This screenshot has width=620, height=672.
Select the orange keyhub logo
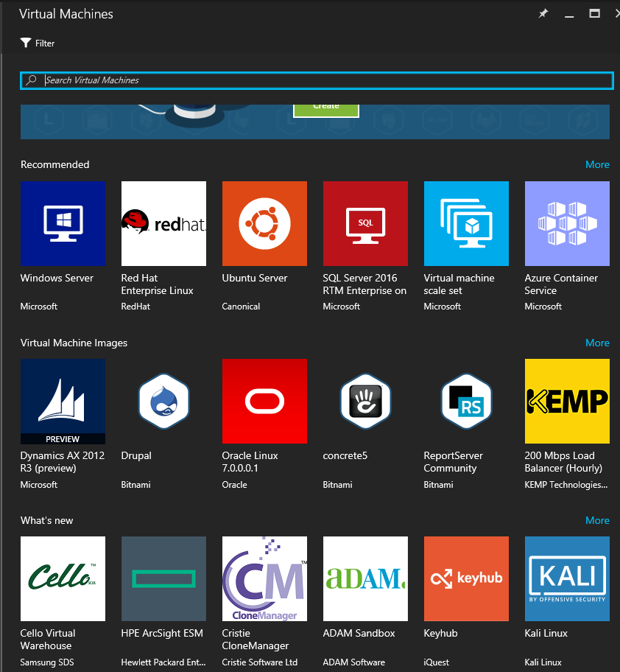[x=466, y=578]
